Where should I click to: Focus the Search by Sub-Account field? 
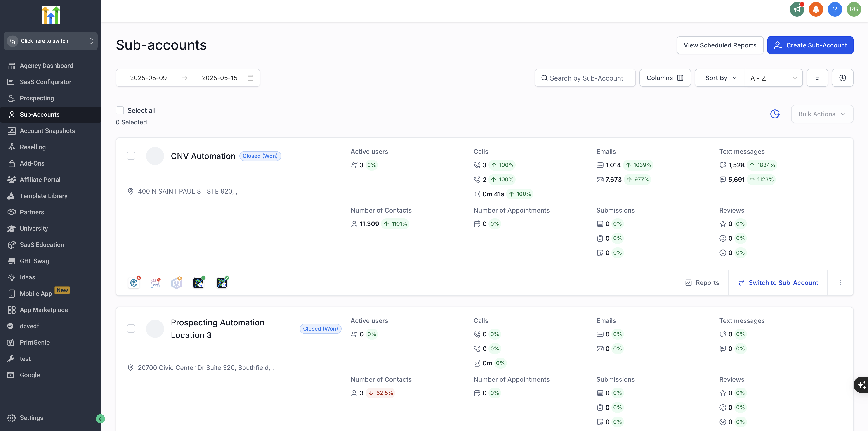pos(585,78)
